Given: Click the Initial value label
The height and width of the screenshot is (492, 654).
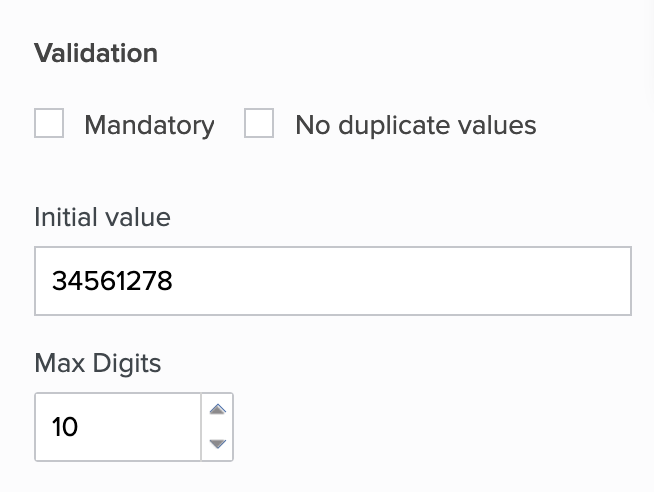Looking at the screenshot, I should point(102,217).
